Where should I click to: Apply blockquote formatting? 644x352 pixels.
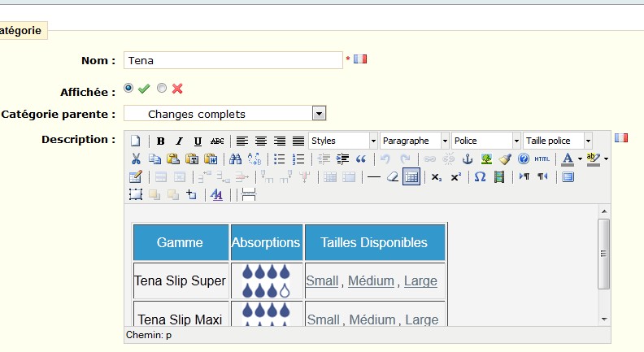(361, 159)
